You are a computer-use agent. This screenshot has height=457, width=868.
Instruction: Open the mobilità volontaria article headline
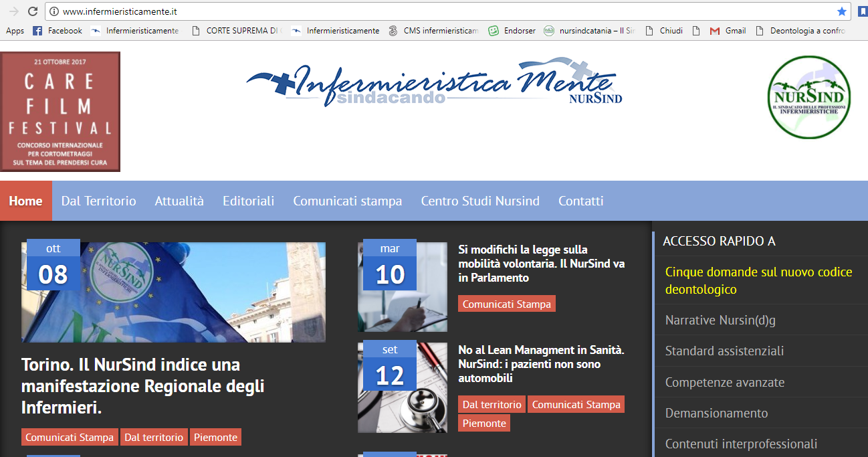pyautogui.click(x=542, y=264)
